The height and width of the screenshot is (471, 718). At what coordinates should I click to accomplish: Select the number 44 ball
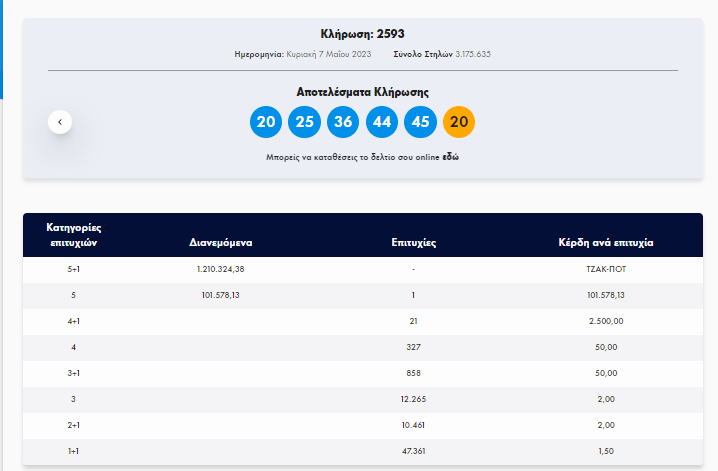pyautogui.click(x=382, y=122)
